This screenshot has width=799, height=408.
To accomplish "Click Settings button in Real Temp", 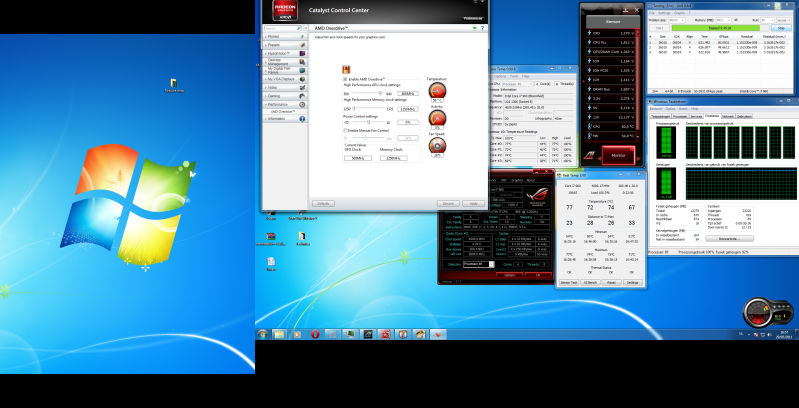I will pos(633,282).
